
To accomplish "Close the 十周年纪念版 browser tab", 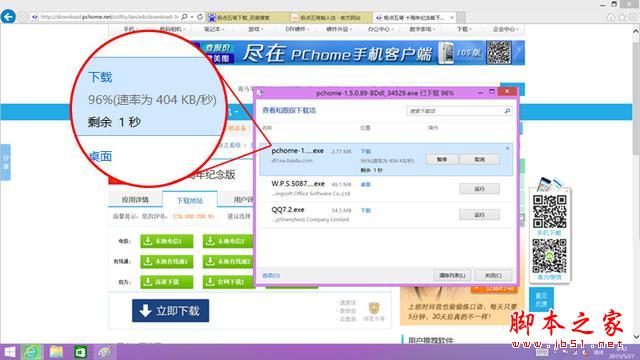I will [x=452, y=18].
